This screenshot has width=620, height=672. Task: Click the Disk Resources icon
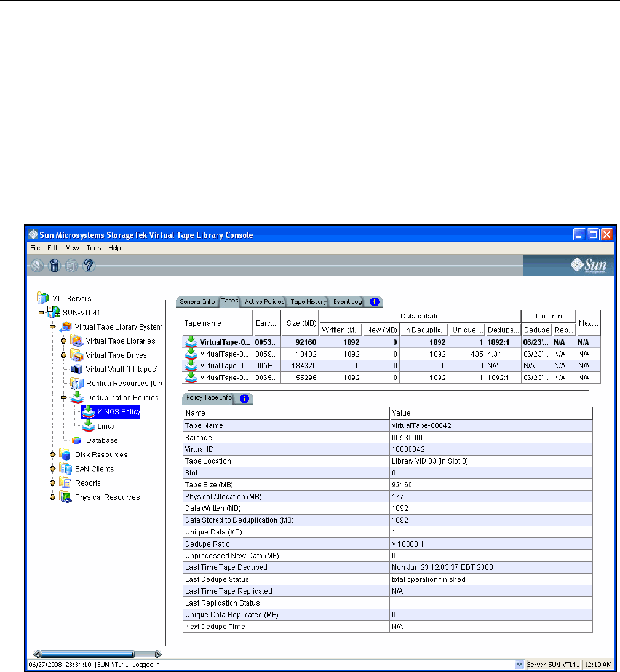click(x=65, y=454)
